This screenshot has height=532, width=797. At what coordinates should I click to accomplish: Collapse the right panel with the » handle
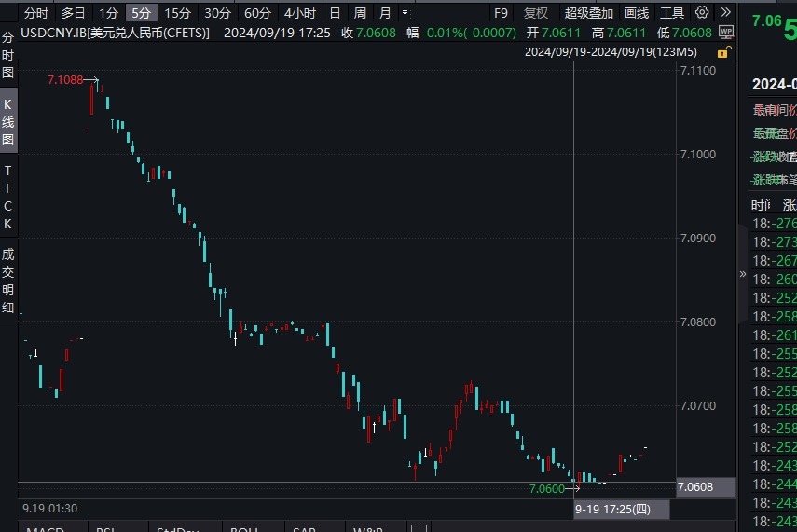742,275
